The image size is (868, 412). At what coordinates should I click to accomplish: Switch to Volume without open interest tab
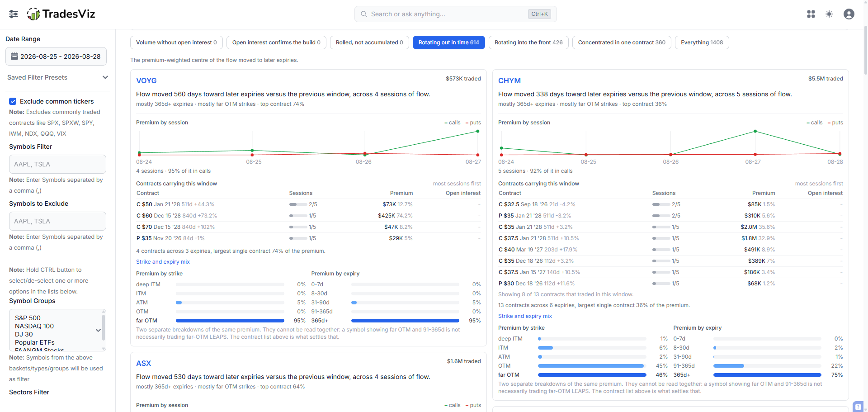tap(176, 43)
